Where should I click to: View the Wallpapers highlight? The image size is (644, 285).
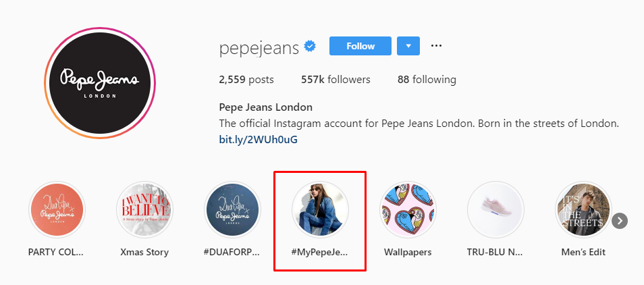point(408,209)
